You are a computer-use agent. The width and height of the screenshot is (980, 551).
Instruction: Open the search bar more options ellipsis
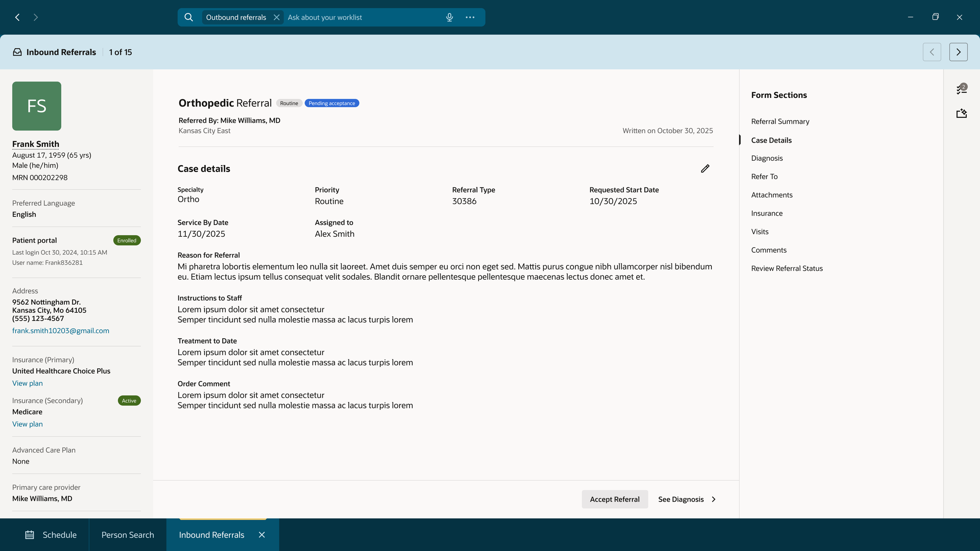click(470, 17)
